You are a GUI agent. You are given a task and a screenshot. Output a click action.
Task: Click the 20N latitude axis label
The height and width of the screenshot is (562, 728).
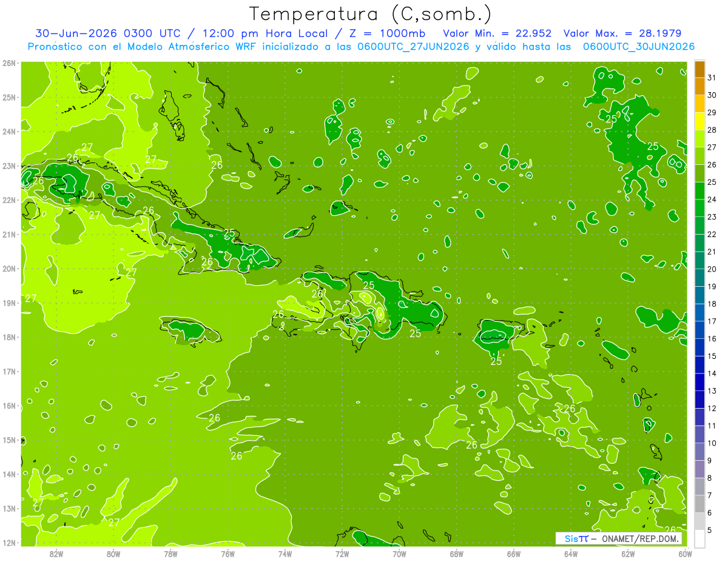[x=9, y=269]
